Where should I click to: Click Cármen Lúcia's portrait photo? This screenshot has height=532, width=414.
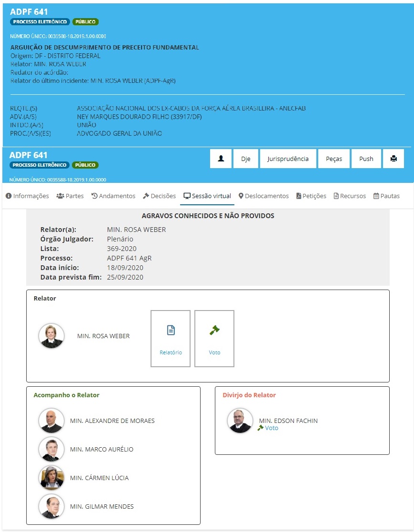tap(51, 478)
